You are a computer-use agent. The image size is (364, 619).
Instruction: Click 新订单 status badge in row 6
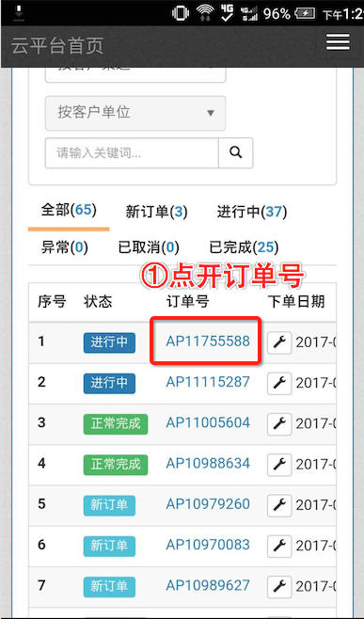coord(109,547)
